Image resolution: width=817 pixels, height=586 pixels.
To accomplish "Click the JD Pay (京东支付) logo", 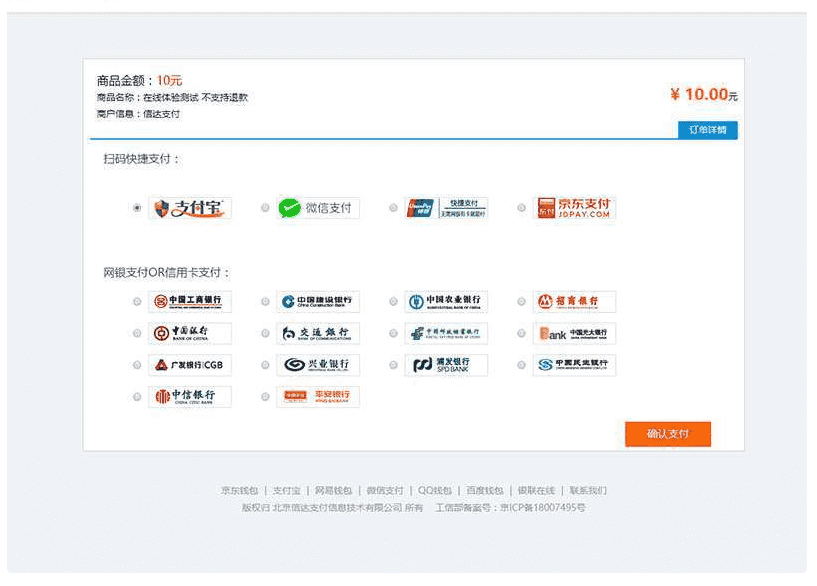I will tap(574, 208).
